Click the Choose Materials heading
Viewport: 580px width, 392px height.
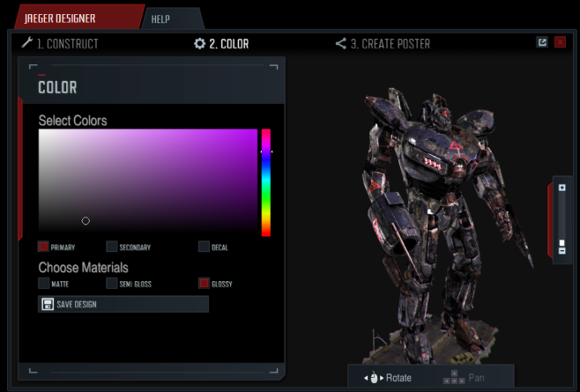83,268
